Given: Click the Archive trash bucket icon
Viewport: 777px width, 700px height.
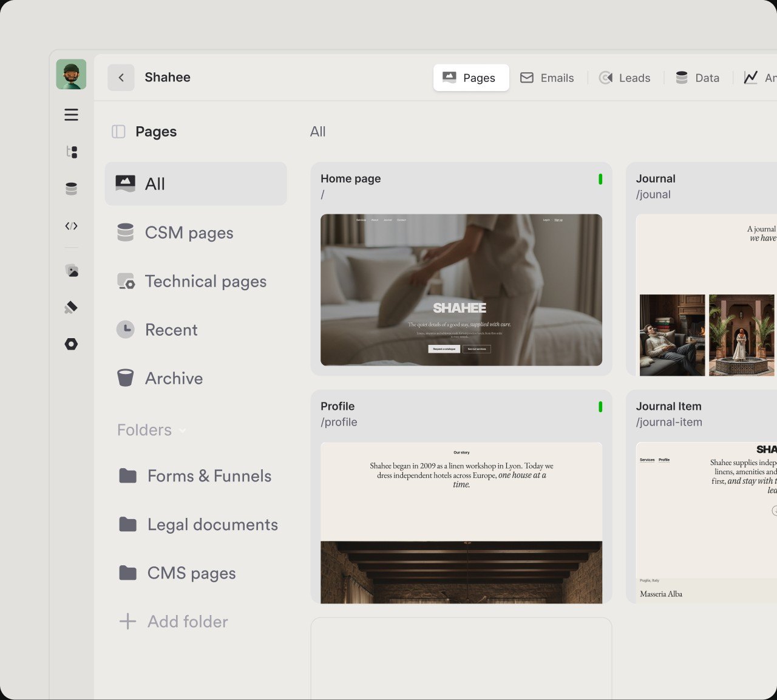Looking at the screenshot, I should [x=125, y=378].
